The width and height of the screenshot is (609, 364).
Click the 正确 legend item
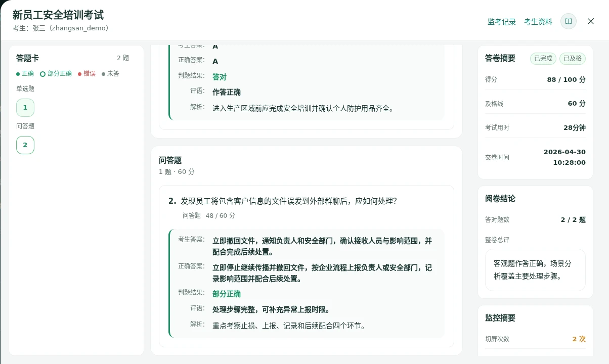[25, 74]
